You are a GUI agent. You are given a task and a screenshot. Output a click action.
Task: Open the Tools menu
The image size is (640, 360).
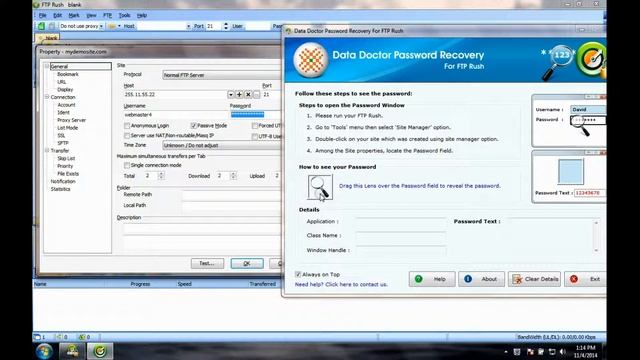coord(124,16)
